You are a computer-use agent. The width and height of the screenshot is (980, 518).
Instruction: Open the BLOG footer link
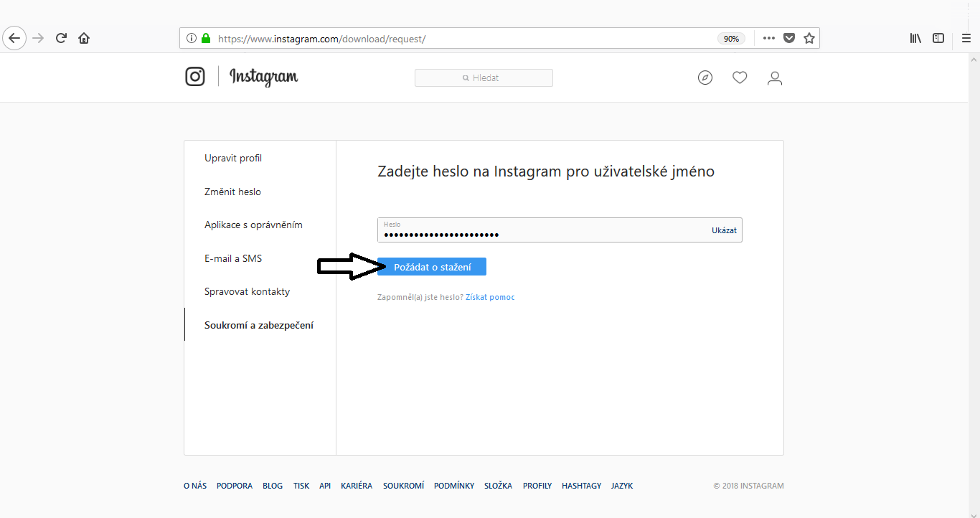tap(273, 486)
